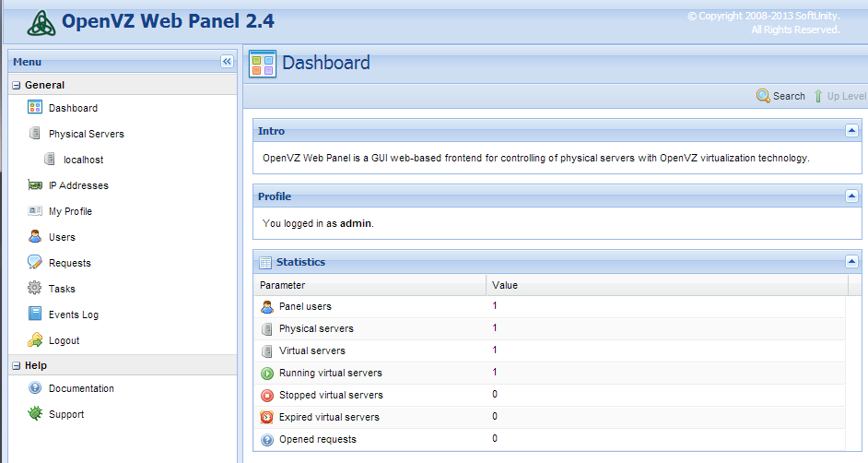Open the Users menu entry
Viewport: 868px width, 463px height.
(x=62, y=237)
